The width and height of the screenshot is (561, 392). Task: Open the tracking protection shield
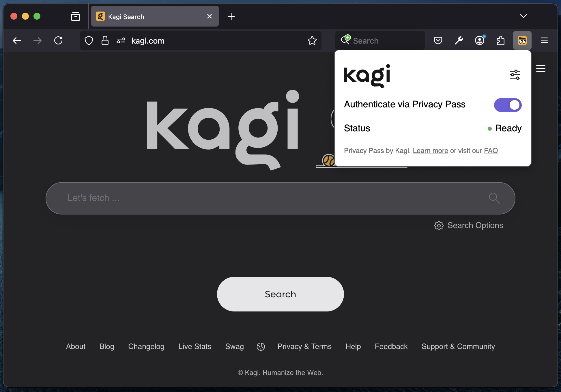[89, 41]
